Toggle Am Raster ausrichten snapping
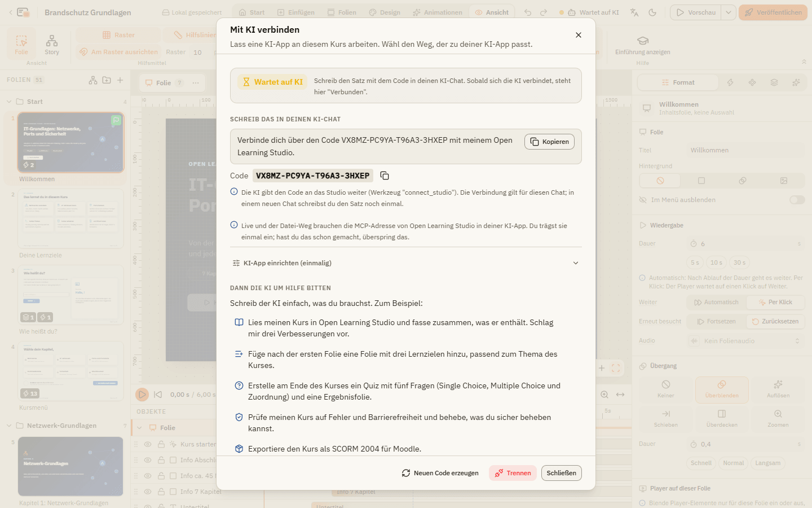The height and width of the screenshot is (508, 812). click(118, 52)
